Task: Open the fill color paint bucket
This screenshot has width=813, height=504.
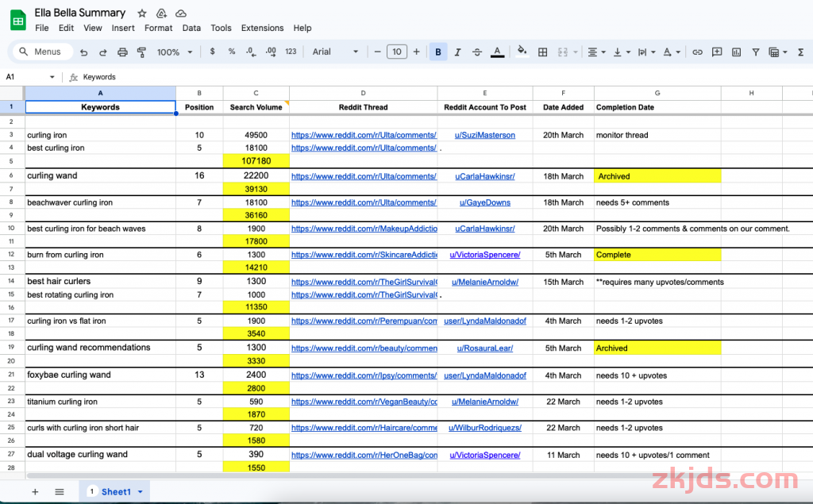Action: [522, 52]
